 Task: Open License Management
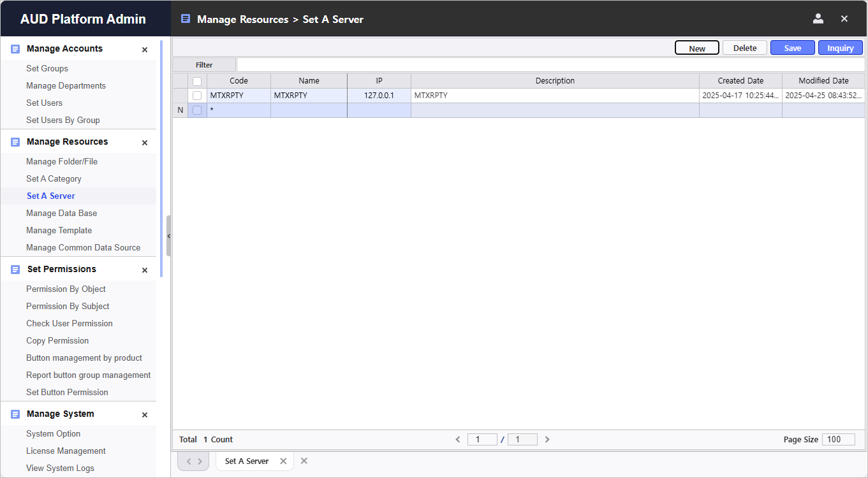point(66,451)
